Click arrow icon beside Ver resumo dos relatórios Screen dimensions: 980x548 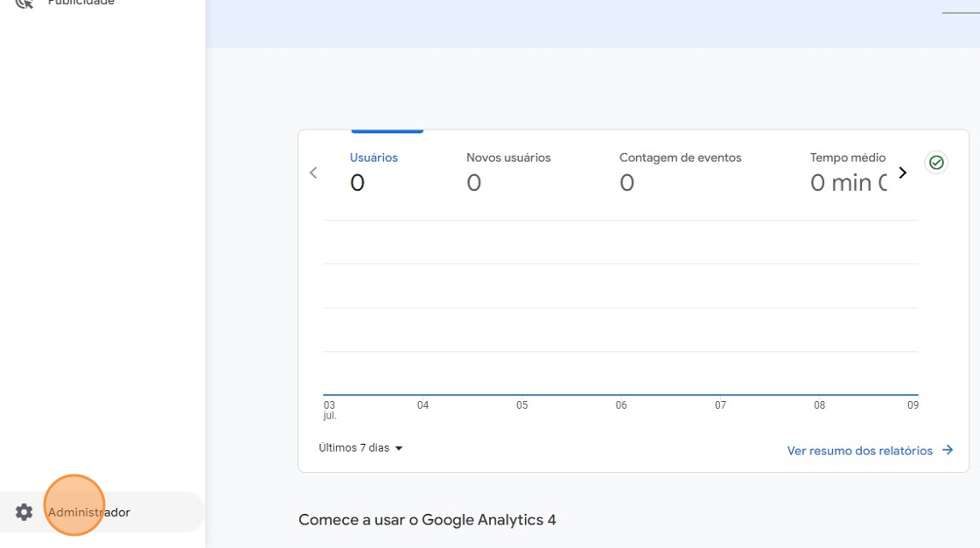coord(948,450)
